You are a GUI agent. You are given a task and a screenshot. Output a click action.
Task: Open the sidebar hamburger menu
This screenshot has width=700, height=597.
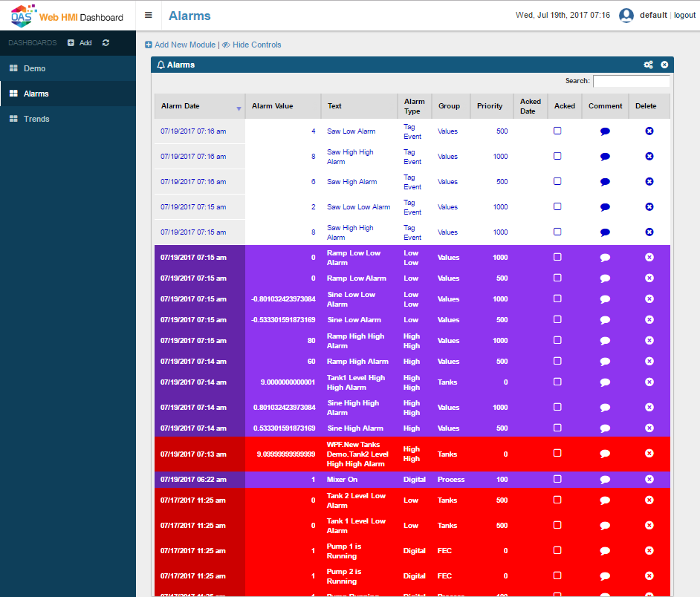pos(149,15)
